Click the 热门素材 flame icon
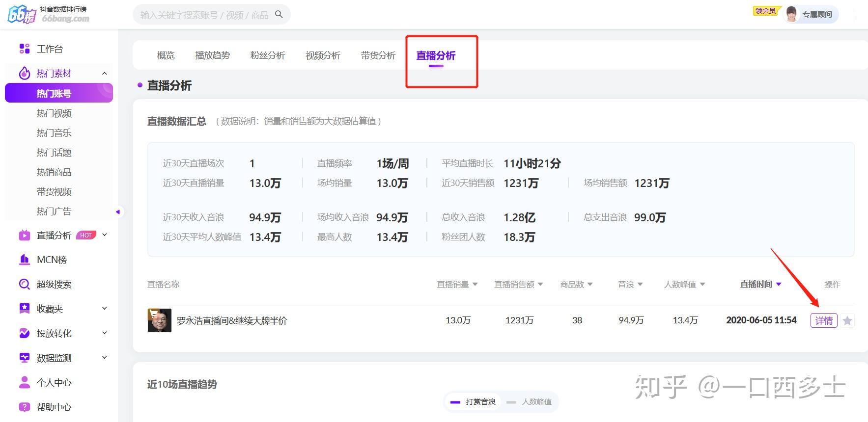This screenshot has width=868, height=422. point(25,73)
